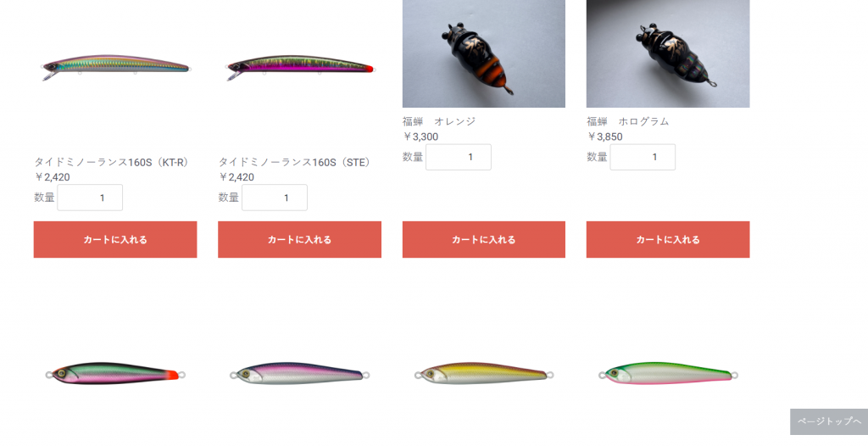The image size is (868, 446).
Task: Add タイドミノーランス160S (STE) to cart
Action: (x=299, y=239)
